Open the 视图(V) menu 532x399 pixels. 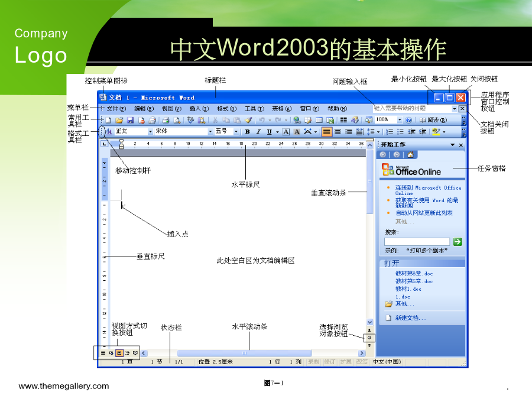171,109
